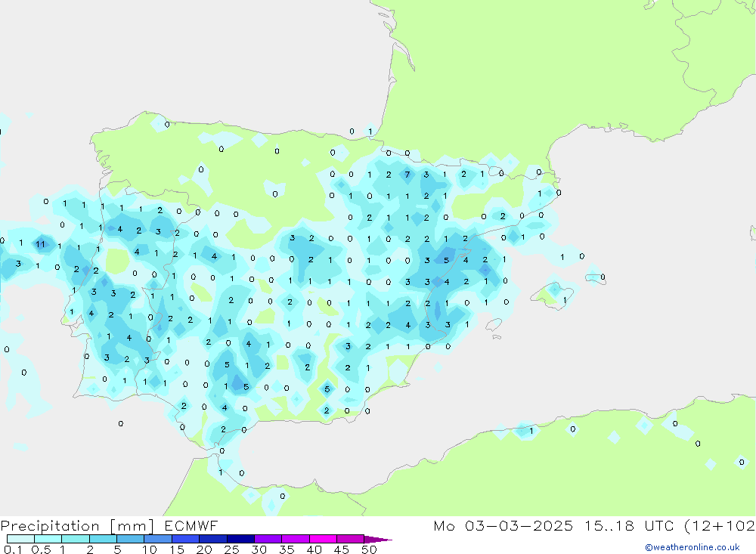756x554 pixels.
Task: Click the '(12+102' forecast offset text
Action: 720,526
